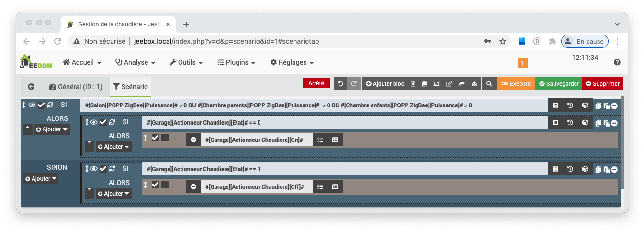The image size is (644, 233).
Task: Uncheck the enable checkbox for On action
Action: (155, 138)
